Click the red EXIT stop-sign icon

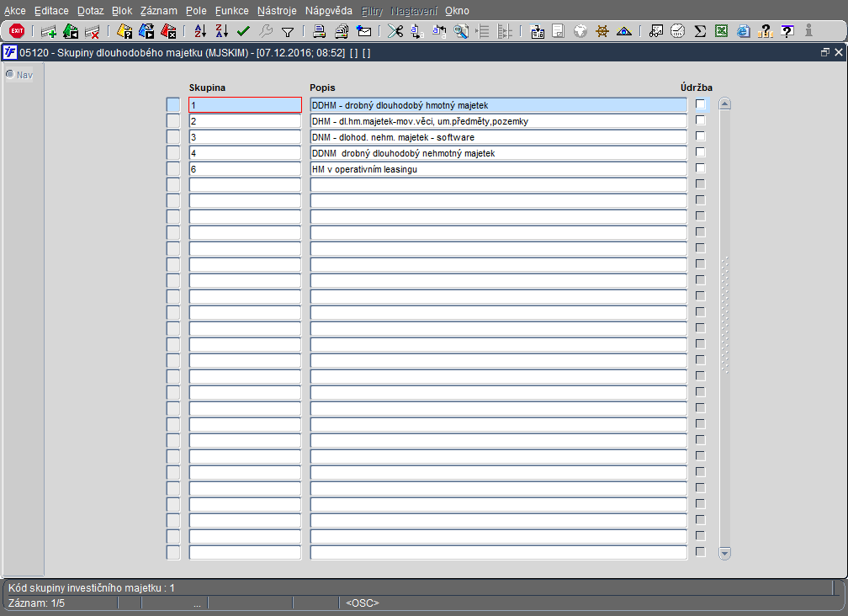point(17,31)
